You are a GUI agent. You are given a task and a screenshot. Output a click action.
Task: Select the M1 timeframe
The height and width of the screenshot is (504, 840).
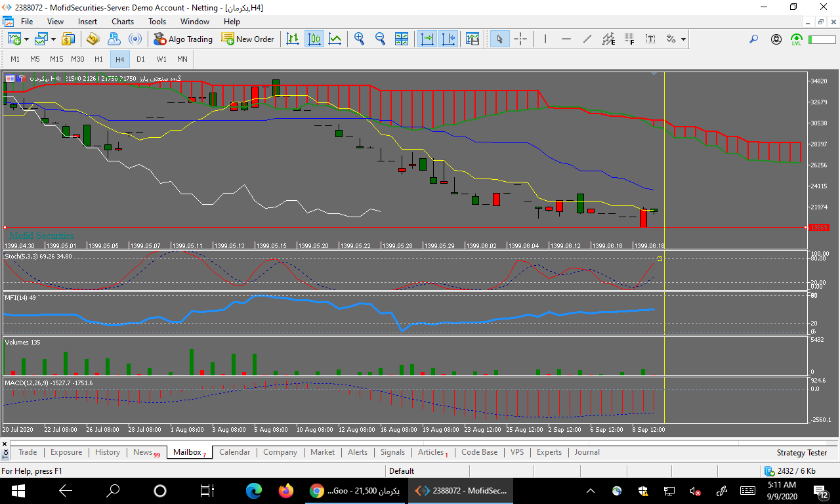click(x=15, y=59)
